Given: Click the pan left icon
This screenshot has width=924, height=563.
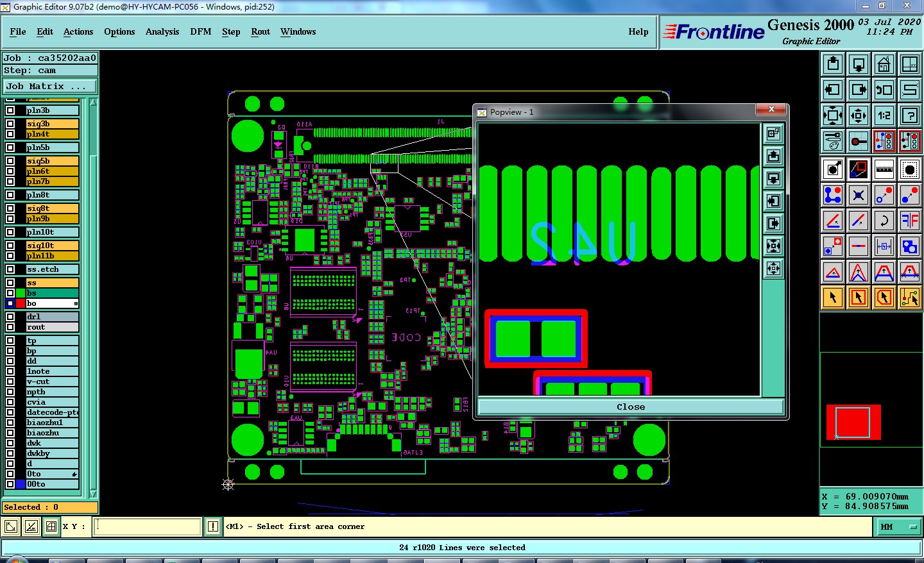Looking at the screenshot, I should click(x=833, y=90).
